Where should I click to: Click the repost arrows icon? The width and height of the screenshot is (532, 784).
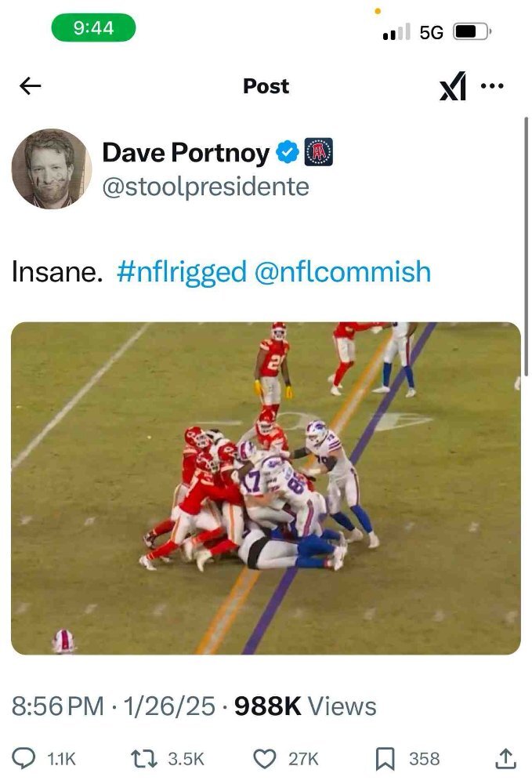[x=144, y=758]
